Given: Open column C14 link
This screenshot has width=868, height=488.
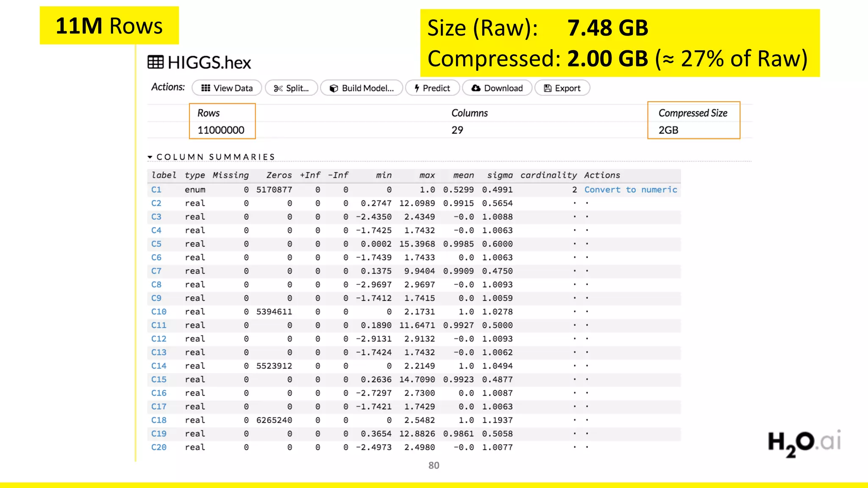Looking at the screenshot, I should (x=159, y=366).
